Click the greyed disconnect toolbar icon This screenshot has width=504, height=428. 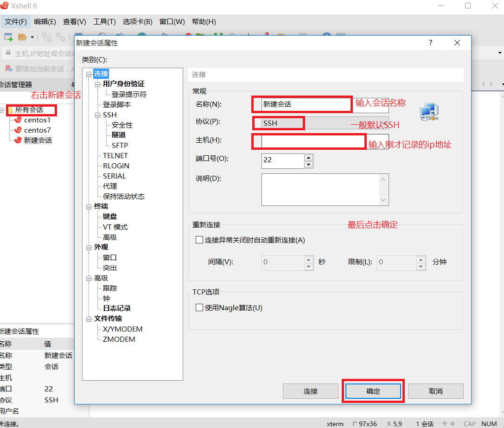[47, 37]
